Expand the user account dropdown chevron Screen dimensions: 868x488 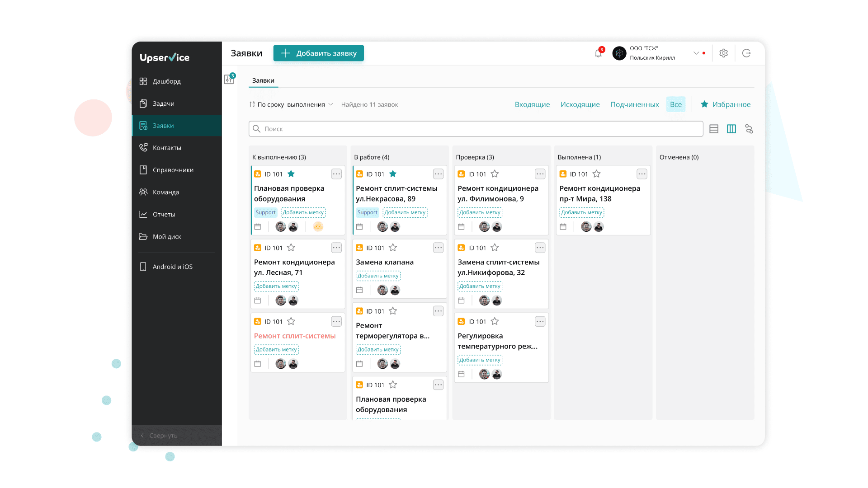[696, 53]
